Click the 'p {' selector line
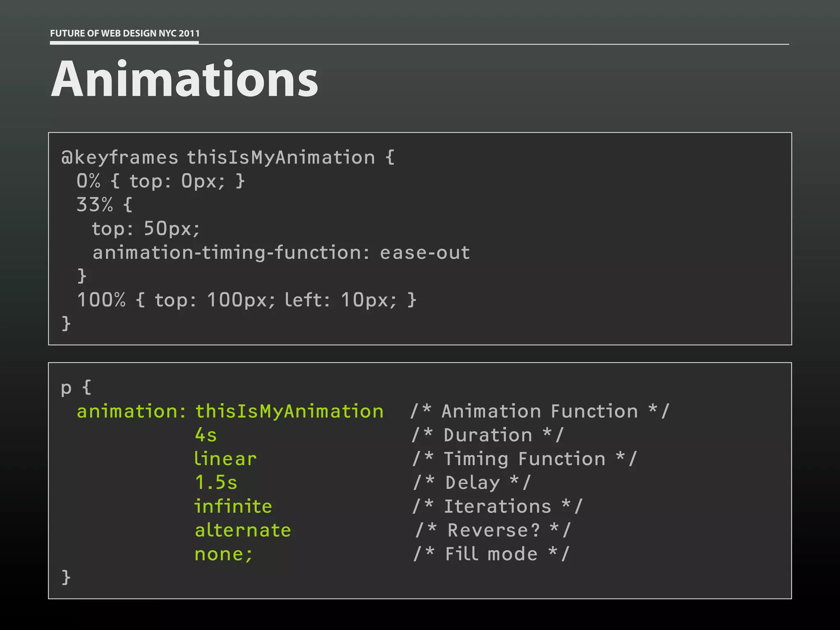Viewport: 840px width, 630px height. tap(76, 388)
